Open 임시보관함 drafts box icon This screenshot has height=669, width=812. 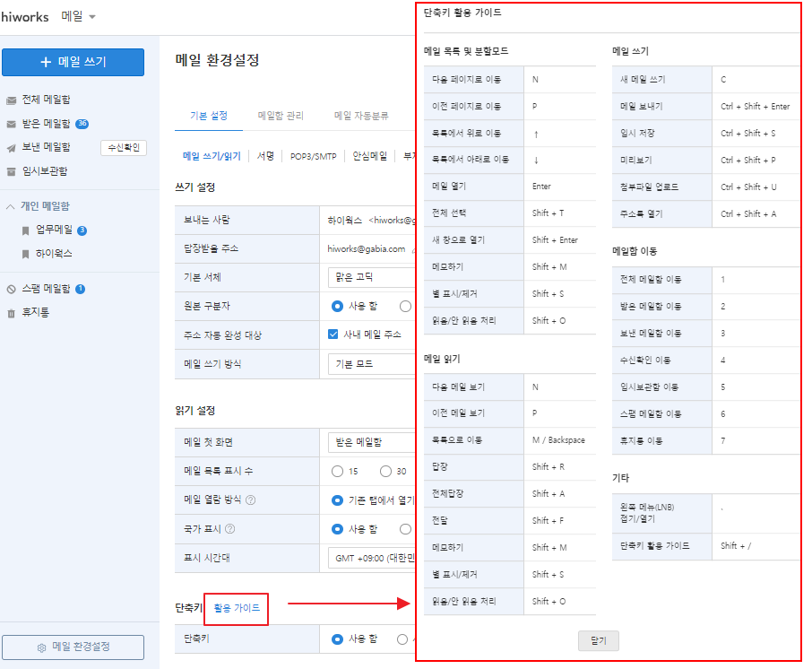point(12,171)
